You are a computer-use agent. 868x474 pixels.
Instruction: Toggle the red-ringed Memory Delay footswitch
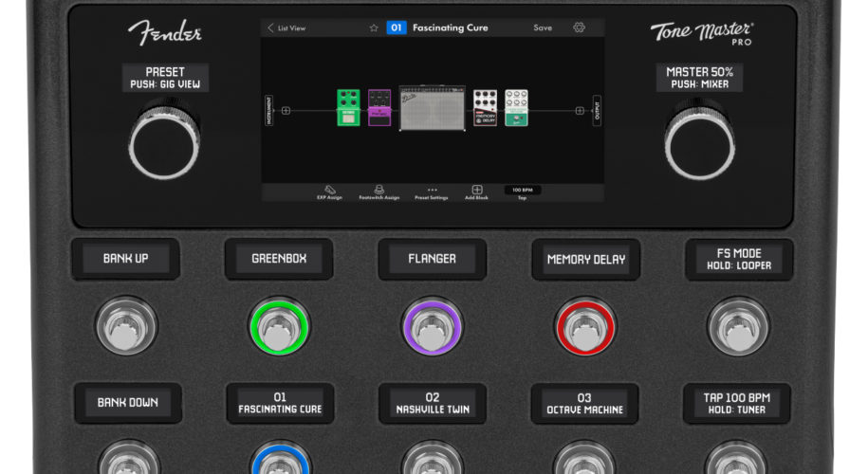pyautogui.click(x=584, y=327)
